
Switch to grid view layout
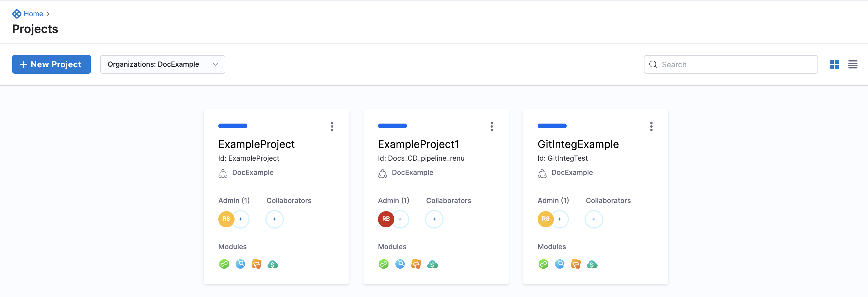[834, 64]
